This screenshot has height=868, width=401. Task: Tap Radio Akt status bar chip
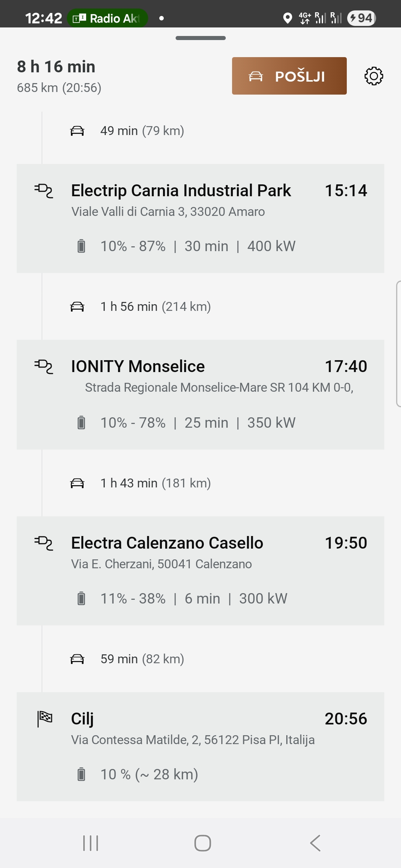108,18
